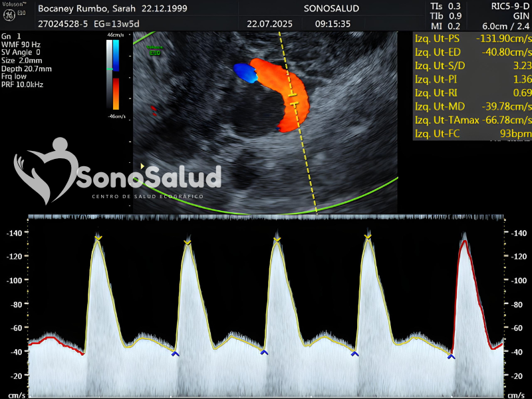This screenshot has height=399, width=532.
Task: Click the blue color flow region
Action: (244, 72)
